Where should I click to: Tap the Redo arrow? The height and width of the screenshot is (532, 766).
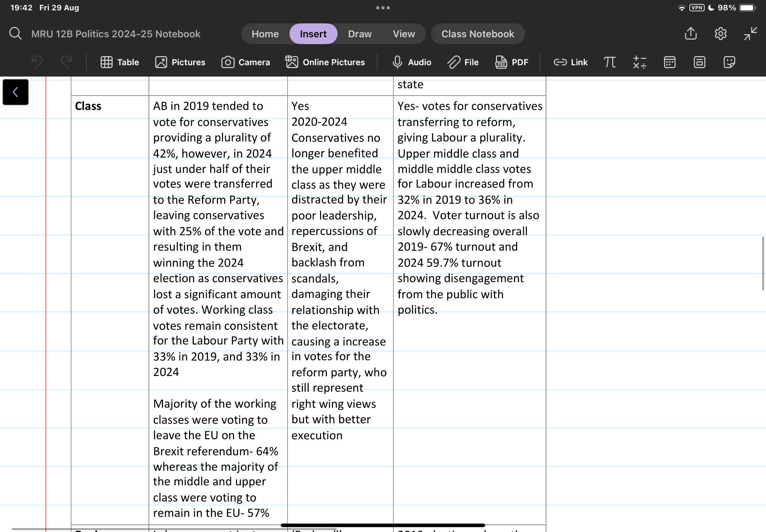tap(66, 62)
